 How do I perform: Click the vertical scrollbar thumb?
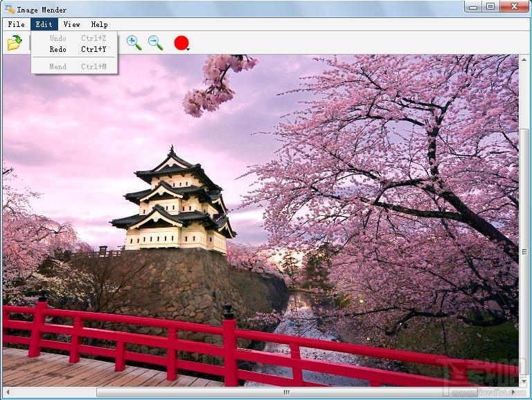tap(524, 251)
